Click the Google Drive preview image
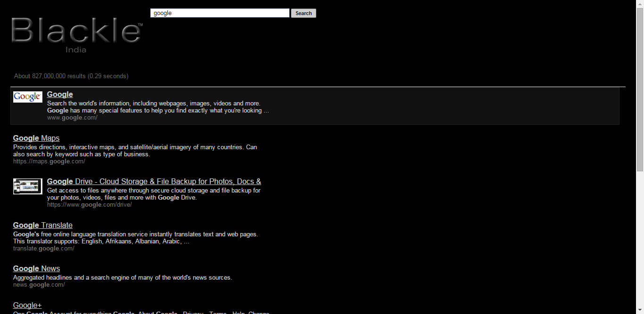The height and width of the screenshot is (314, 644). 27,186
